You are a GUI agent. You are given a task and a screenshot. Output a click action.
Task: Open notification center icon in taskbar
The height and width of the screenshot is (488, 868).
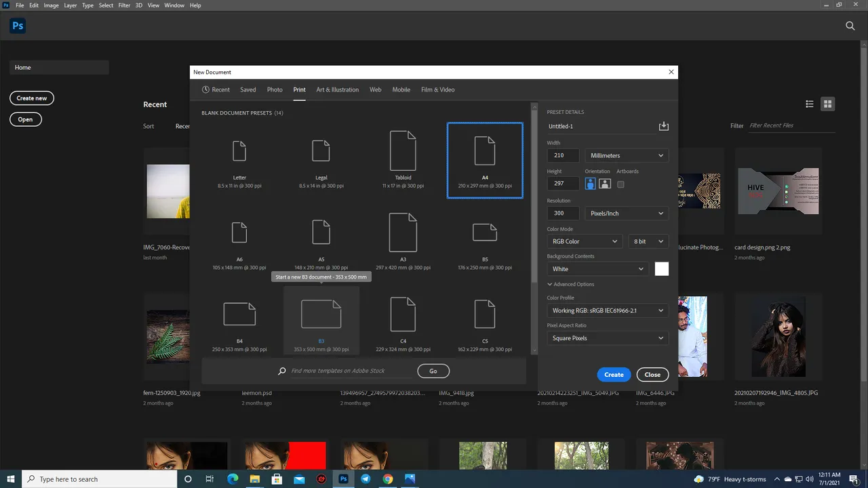pyautogui.click(x=854, y=479)
